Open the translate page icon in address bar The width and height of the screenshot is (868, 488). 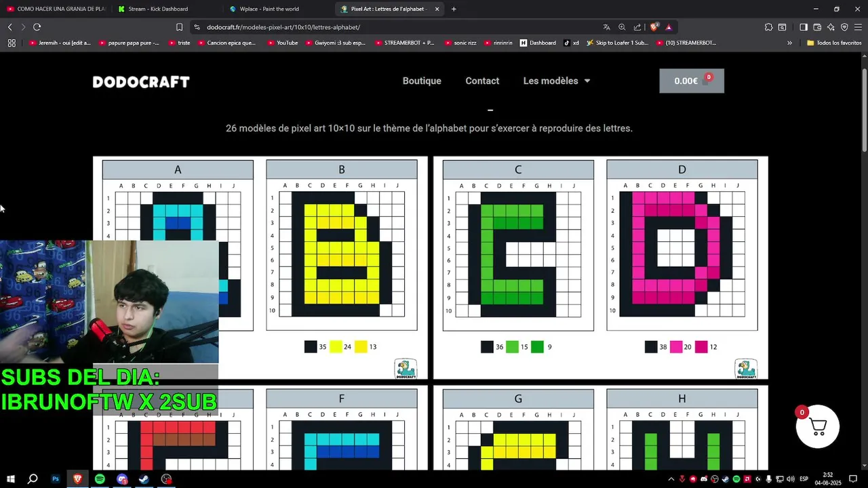tap(606, 27)
